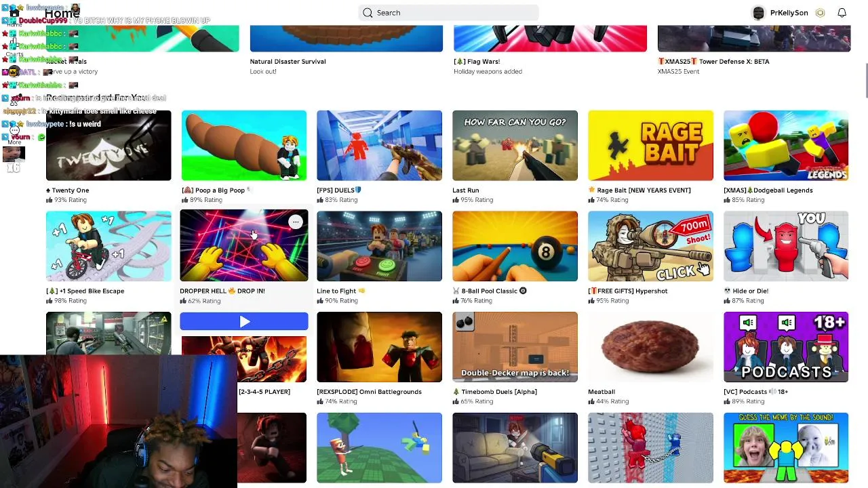Open the Flag Wars! game title
Viewport: 868px width, 488px height.
coord(477,61)
